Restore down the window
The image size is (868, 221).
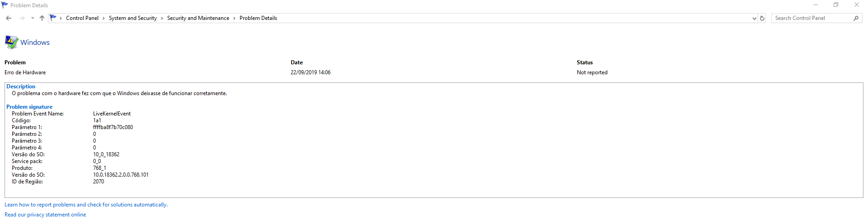click(836, 5)
